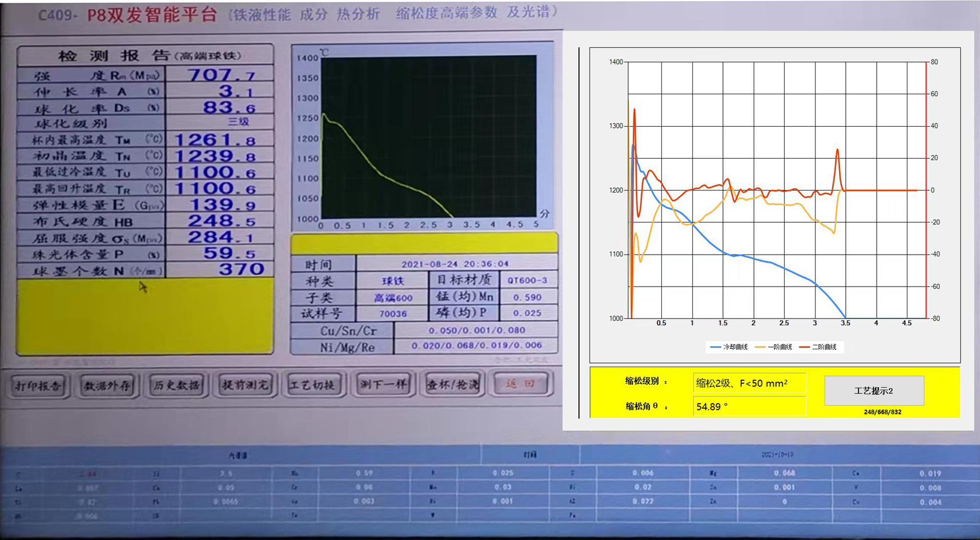The height and width of the screenshot is (540, 980).
Task: Click the 子类 value 高端600
Action: tap(393, 297)
